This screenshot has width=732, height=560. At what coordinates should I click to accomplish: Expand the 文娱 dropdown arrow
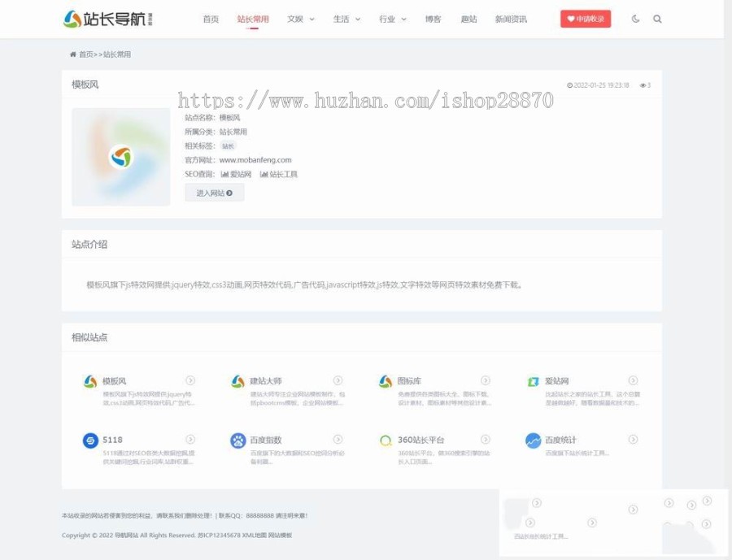coord(312,20)
